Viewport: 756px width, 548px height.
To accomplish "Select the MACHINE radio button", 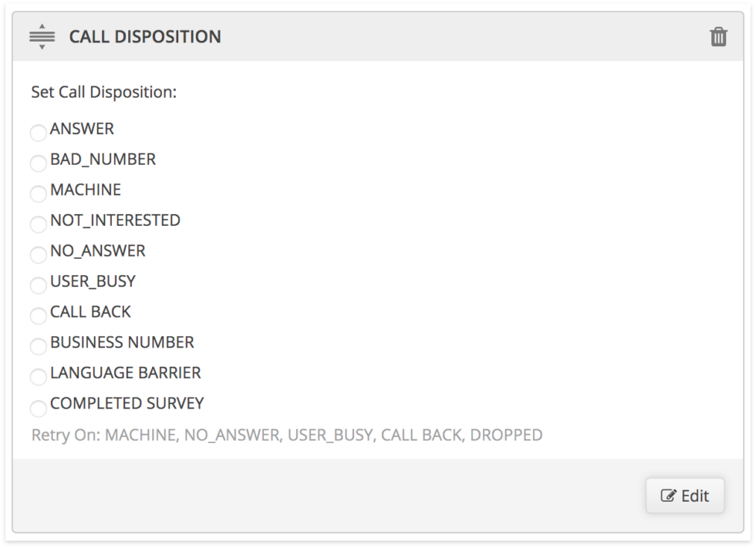I will tap(38, 193).
